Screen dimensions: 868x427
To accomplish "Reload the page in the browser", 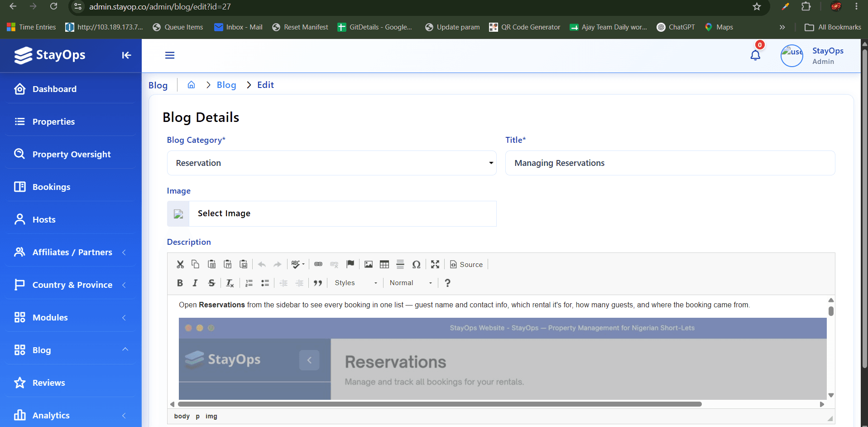I will 53,6.
